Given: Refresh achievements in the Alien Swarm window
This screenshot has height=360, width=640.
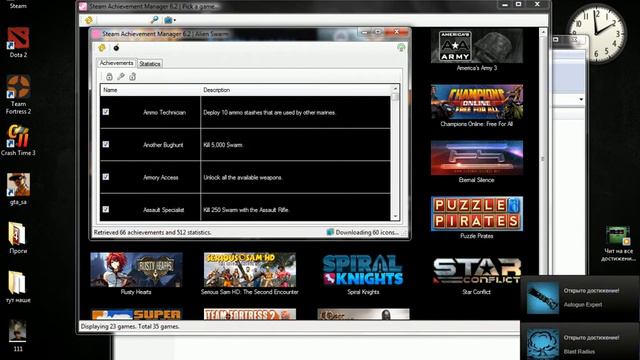Looking at the screenshot, I should (102, 48).
